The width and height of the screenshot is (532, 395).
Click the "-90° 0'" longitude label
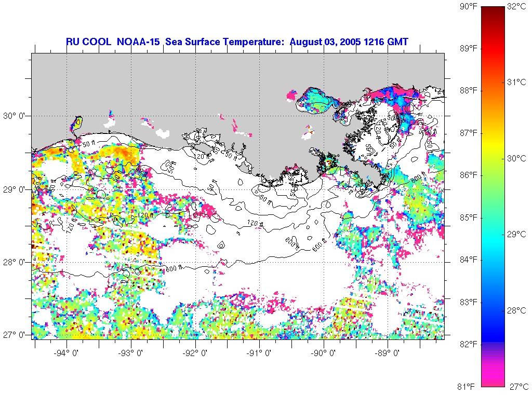point(324,353)
